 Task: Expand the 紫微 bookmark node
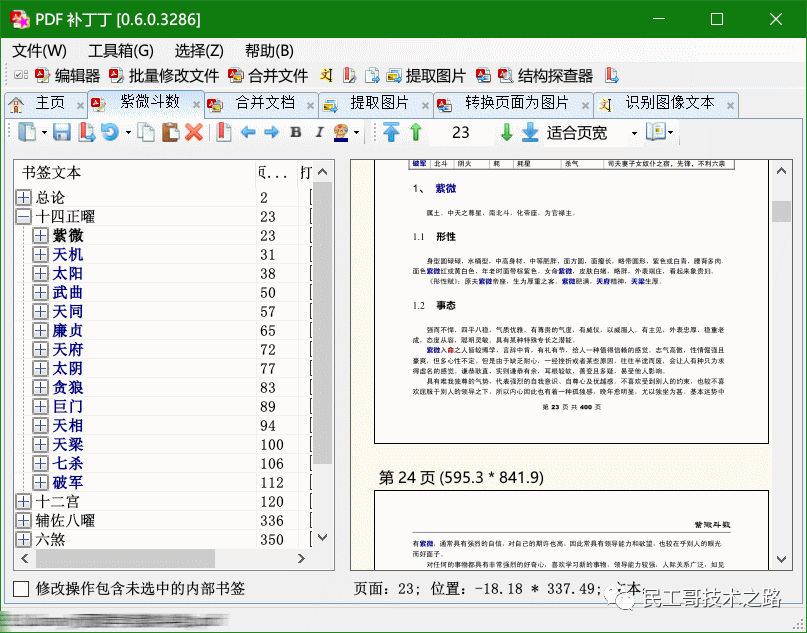click(40, 236)
